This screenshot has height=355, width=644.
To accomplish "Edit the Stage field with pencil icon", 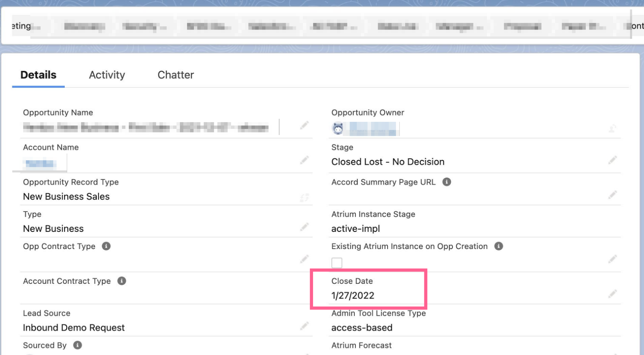I will tap(612, 160).
